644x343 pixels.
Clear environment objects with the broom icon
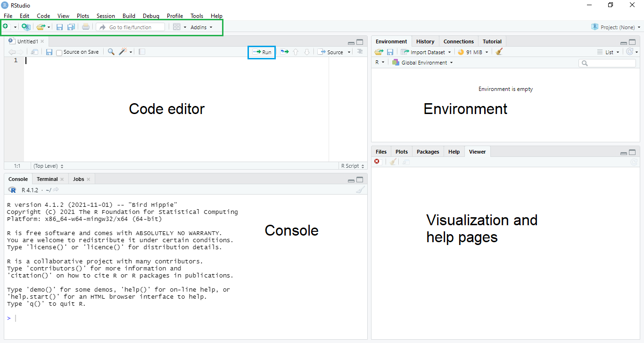[x=499, y=52]
